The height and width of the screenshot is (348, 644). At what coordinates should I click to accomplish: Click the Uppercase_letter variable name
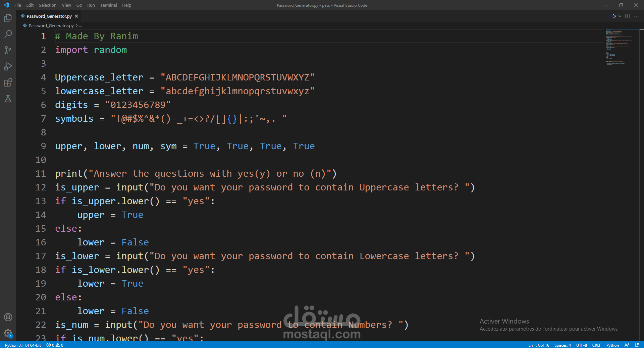[x=99, y=77]
